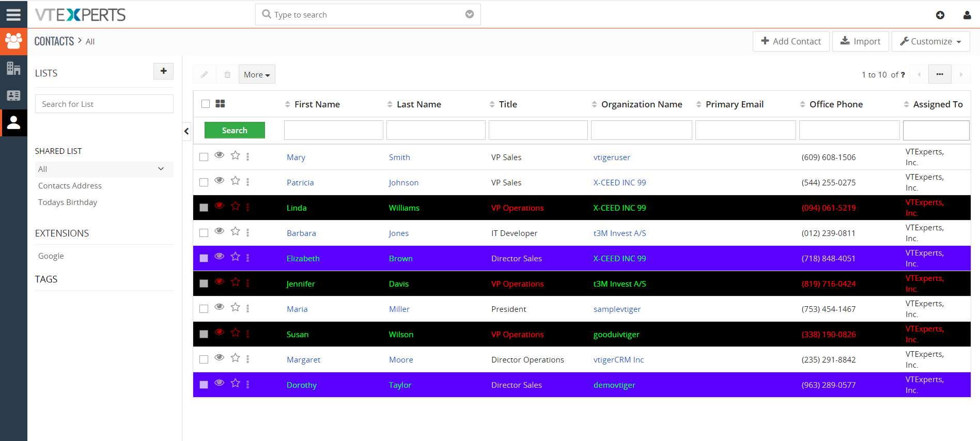Star the Dorothy Taylor record
This screenshot has width=980, height=441.
236,383
